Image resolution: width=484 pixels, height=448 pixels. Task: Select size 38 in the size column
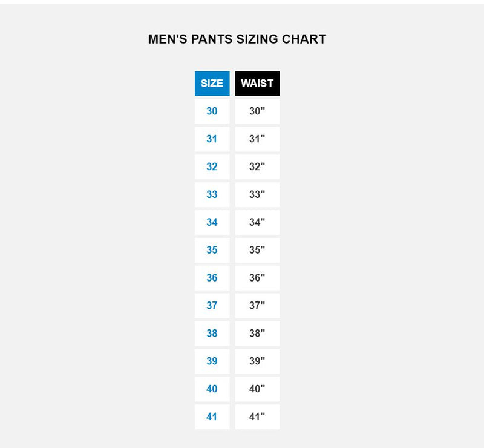tap(212, 334)
